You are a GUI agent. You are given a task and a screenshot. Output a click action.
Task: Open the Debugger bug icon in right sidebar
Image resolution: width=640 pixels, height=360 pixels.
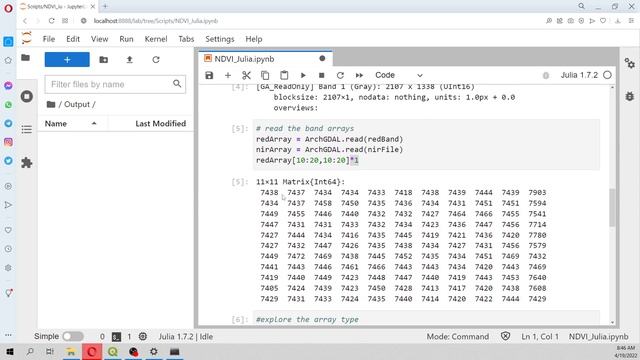629,96
